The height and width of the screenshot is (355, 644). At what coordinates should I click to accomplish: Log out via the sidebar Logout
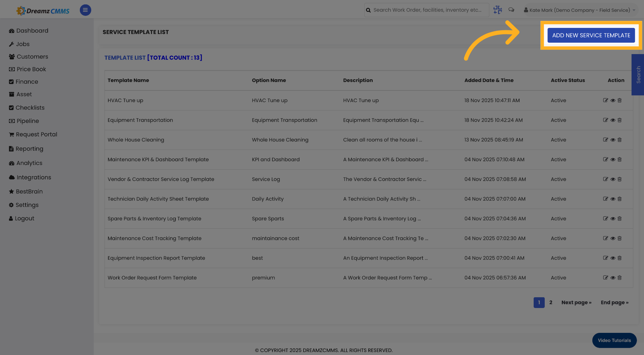(x=21, y=218)
